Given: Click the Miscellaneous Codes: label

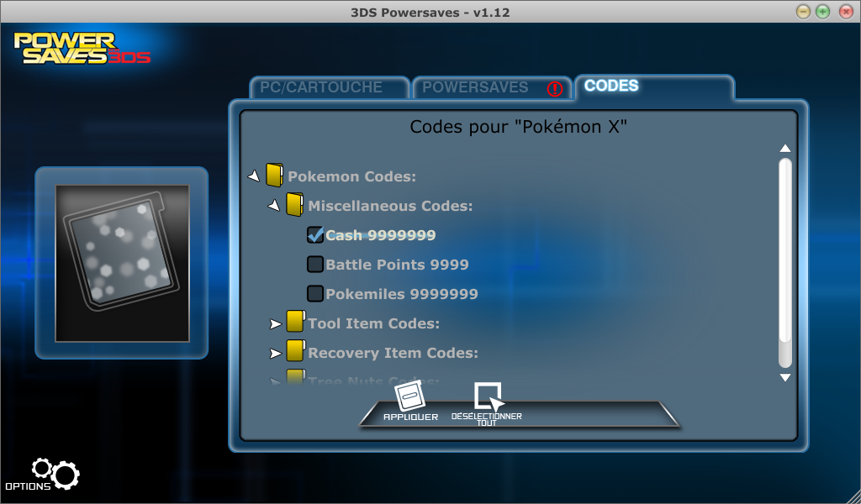Looking at the screenshot, I should click(390, 206).
